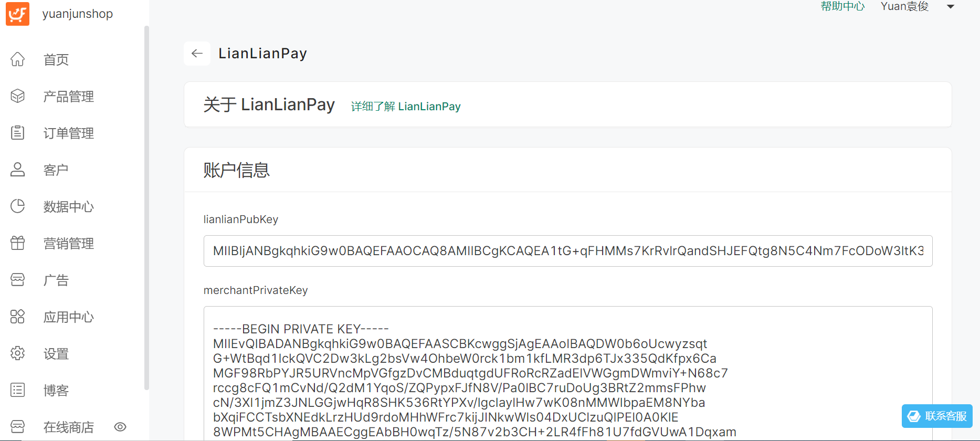The width and height of the screenshot is (980, 441).
Task: Open the 广告 menu item
Action: (56, 280)
